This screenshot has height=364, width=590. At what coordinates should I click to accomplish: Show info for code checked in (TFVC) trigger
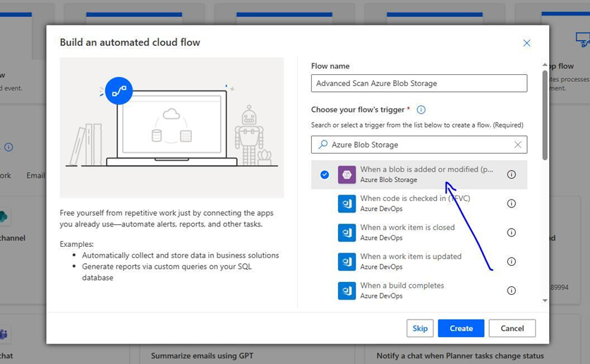(x=511, y=203)
